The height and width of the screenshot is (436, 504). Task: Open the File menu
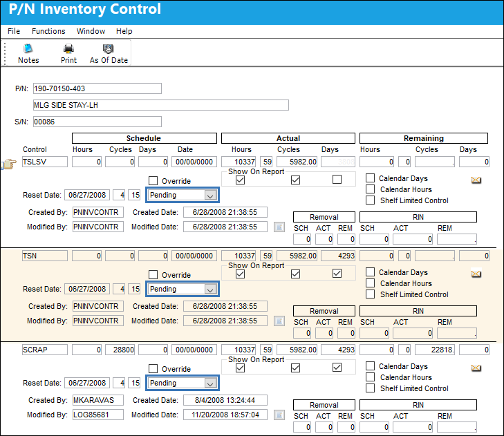point(14,31)
